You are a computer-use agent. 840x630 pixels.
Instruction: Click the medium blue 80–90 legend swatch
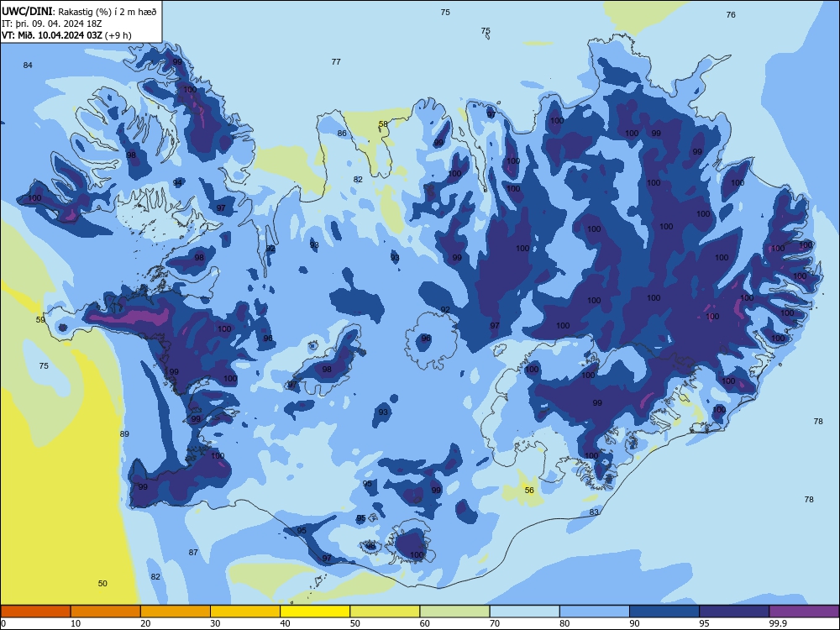pyautogui.click(x=595, y=612)
